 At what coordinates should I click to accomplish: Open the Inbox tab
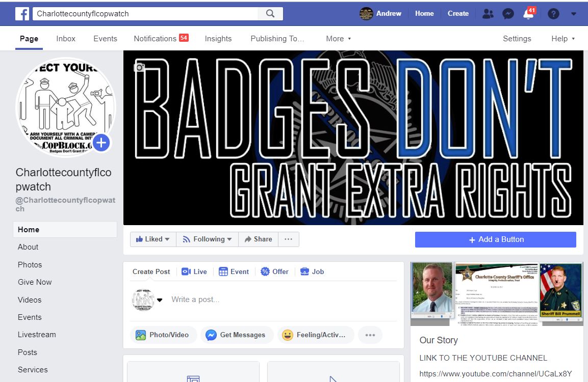[x=66, y=39]
